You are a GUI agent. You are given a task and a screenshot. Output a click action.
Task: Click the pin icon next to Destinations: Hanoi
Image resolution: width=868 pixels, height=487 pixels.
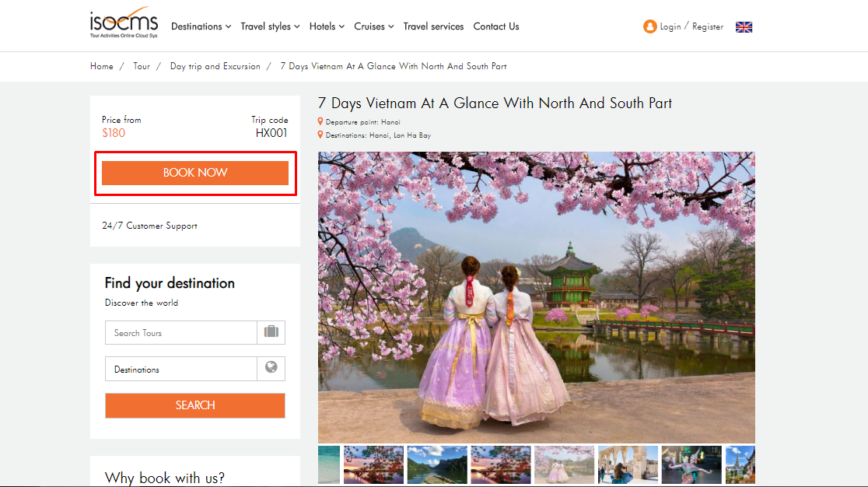coord(320,135)
